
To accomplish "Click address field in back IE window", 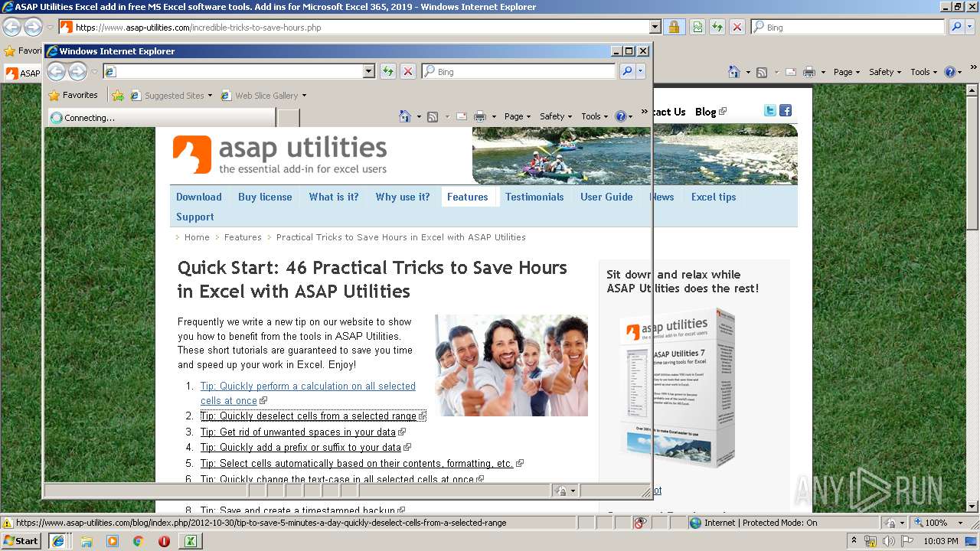I will coord(361,27).
